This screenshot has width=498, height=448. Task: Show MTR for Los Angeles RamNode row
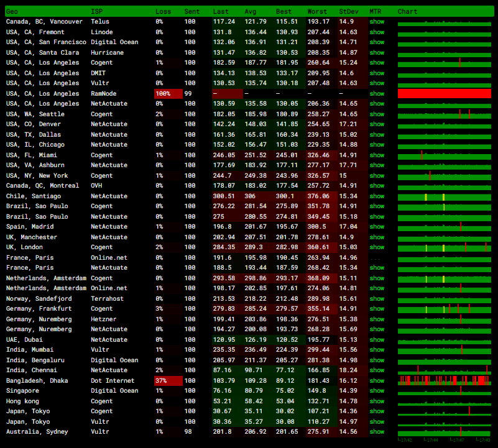click(377, 94)
